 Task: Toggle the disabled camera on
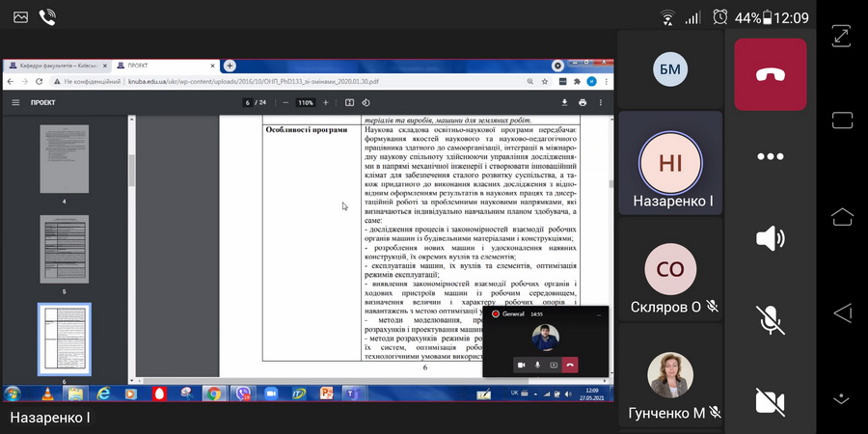click(x=770, y=400)
